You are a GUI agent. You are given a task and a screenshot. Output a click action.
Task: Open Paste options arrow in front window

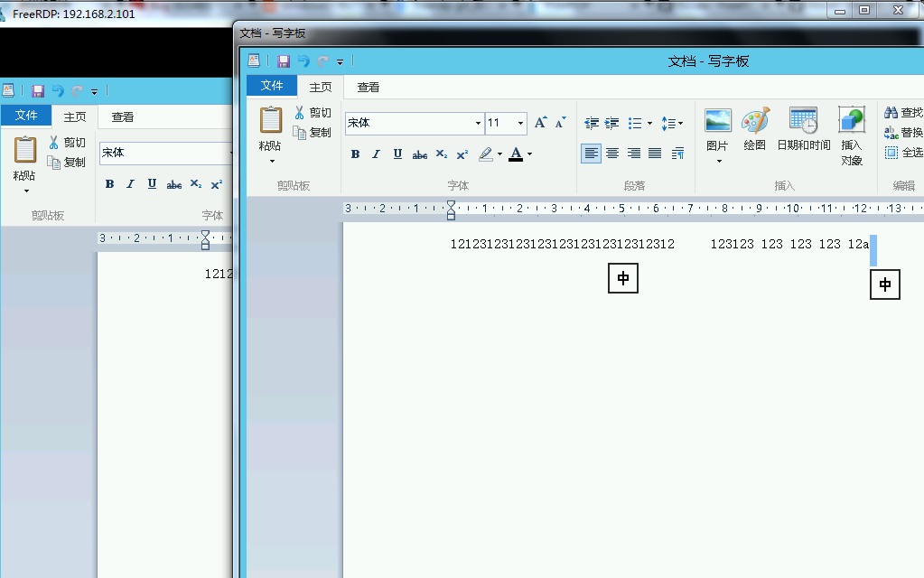point(272,161)
